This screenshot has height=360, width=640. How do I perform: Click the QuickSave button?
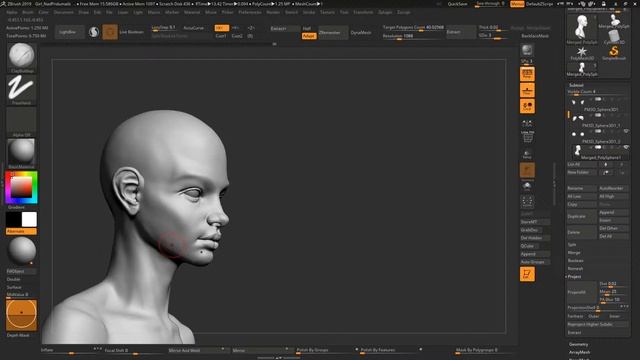(457, 4)
